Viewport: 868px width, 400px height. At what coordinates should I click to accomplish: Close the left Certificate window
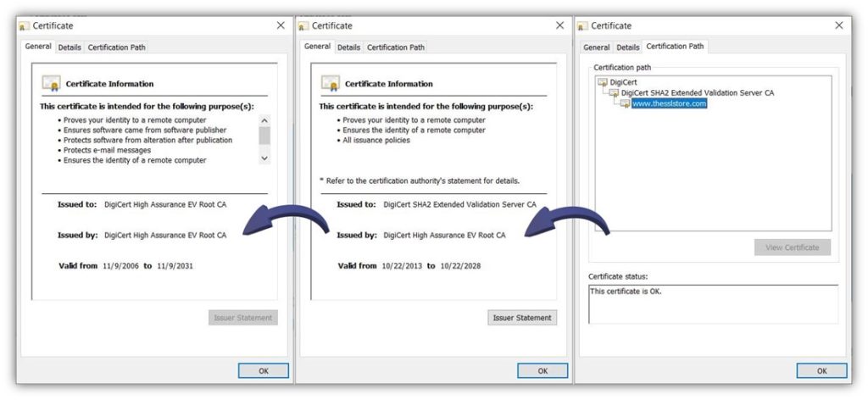pyautogui.click(x=281, y=25)
